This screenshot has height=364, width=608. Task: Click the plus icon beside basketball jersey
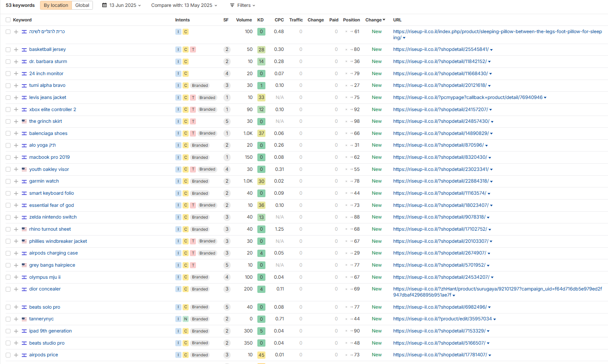pyautogui.click(x=16, y=50)
